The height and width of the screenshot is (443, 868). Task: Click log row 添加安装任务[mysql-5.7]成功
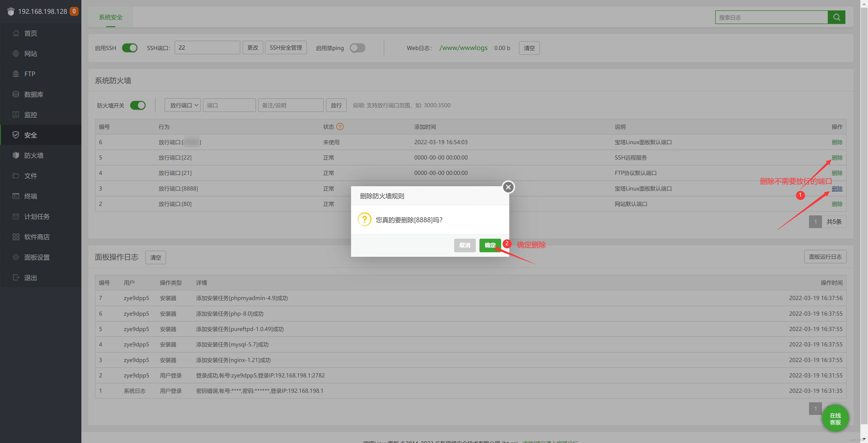click(470, 345)
